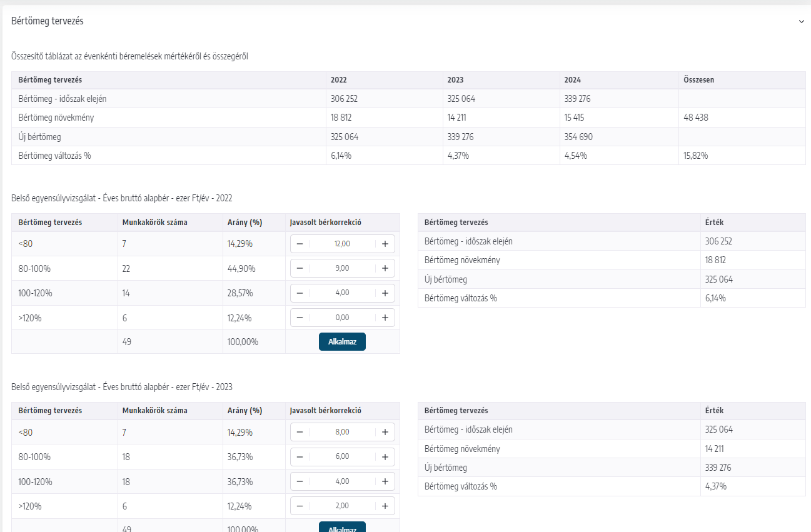The image size is (811, 532).
Task: Apply 2022 corrections with Alkalmaz button
Action: click(342, 342)
